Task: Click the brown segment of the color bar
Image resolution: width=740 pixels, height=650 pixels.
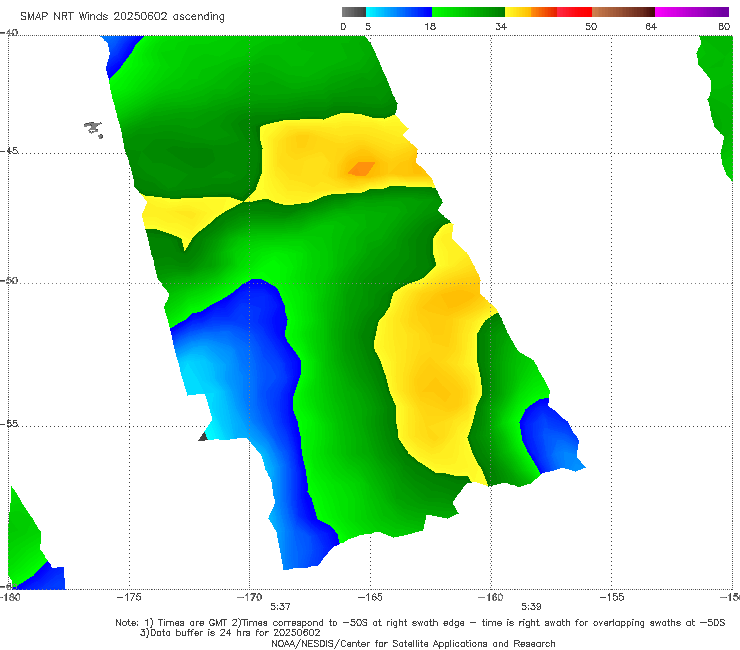Action: [623, 12]
